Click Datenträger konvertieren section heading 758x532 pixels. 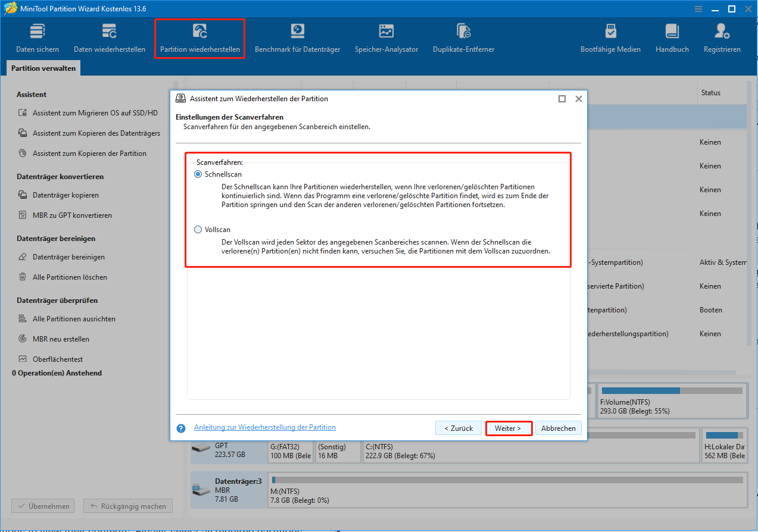pos(60,177)
